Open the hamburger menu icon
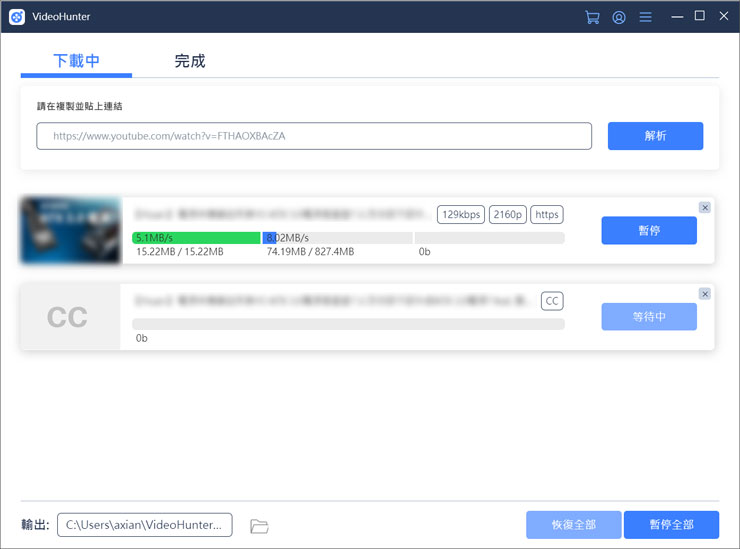The image size is (740, 549). click(x=646, y=17)
